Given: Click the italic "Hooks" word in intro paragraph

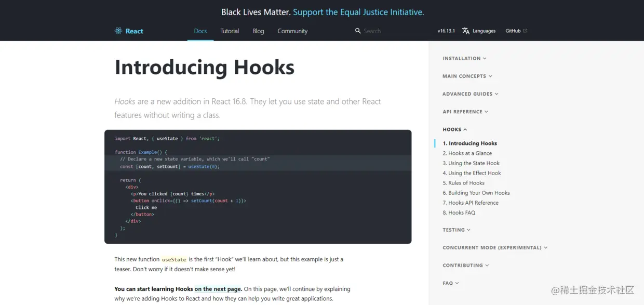Looking at the screenshot, I should (x=125, y=101).
